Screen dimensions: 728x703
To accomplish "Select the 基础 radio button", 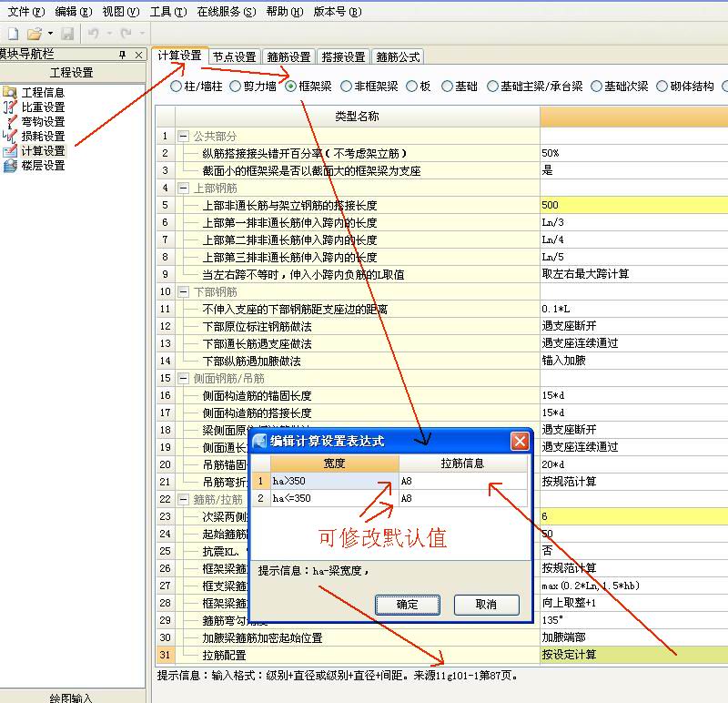I will [447, 86].
